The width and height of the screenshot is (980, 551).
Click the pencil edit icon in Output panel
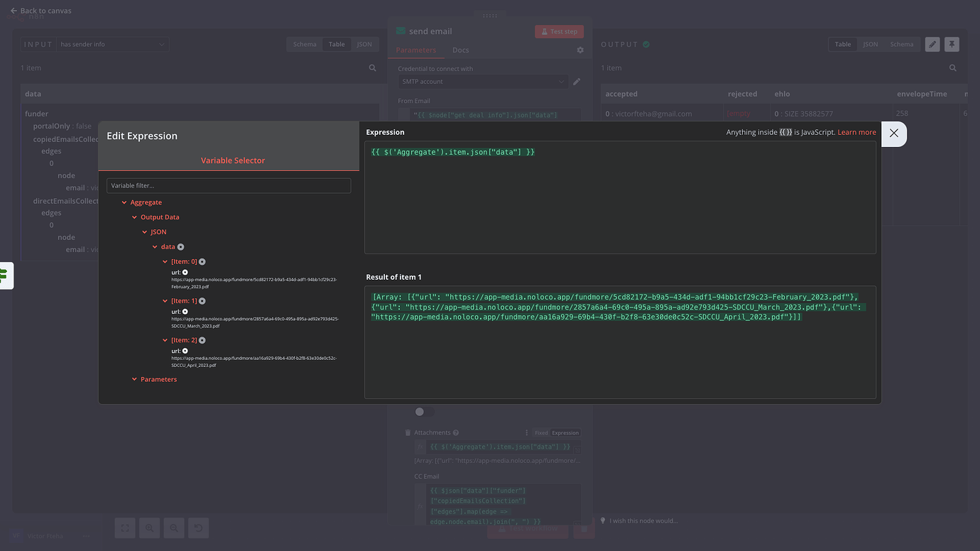[932, 44]
